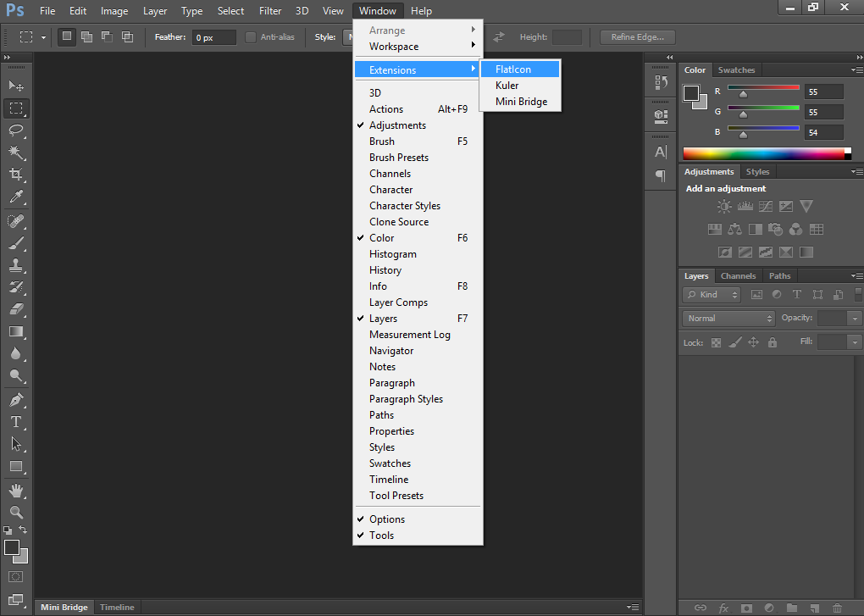This screenshot has width=864, height=616.
Task: Switch to the Timeline bottom tab
Action: (x=117, y=608)
